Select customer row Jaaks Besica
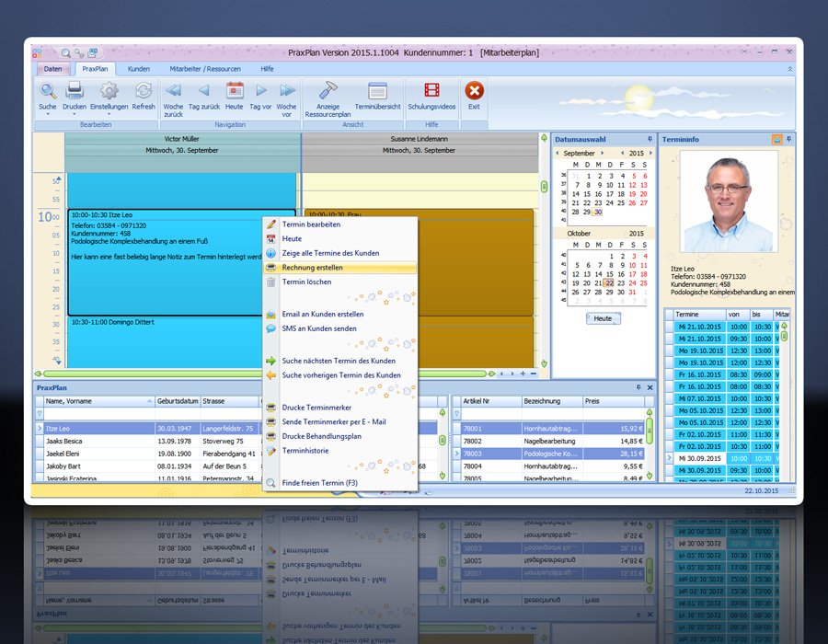This screenshot has height=644, width=828. 64,441
